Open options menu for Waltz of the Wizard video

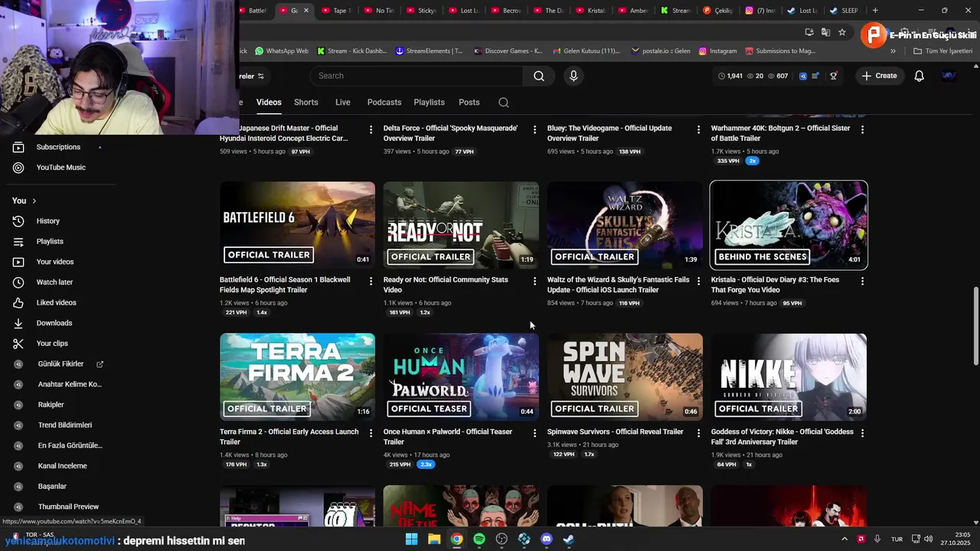point(698,281)
